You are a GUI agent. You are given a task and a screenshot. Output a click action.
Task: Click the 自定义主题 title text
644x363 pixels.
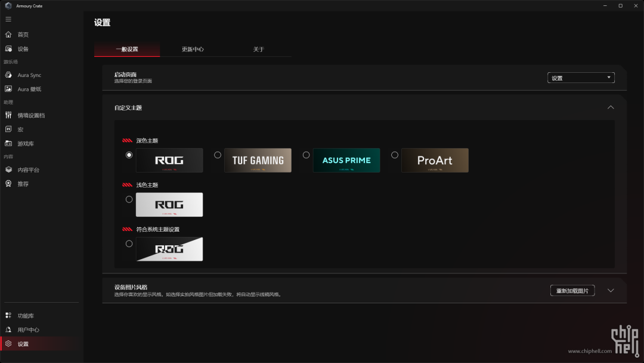tap(128, 107)
